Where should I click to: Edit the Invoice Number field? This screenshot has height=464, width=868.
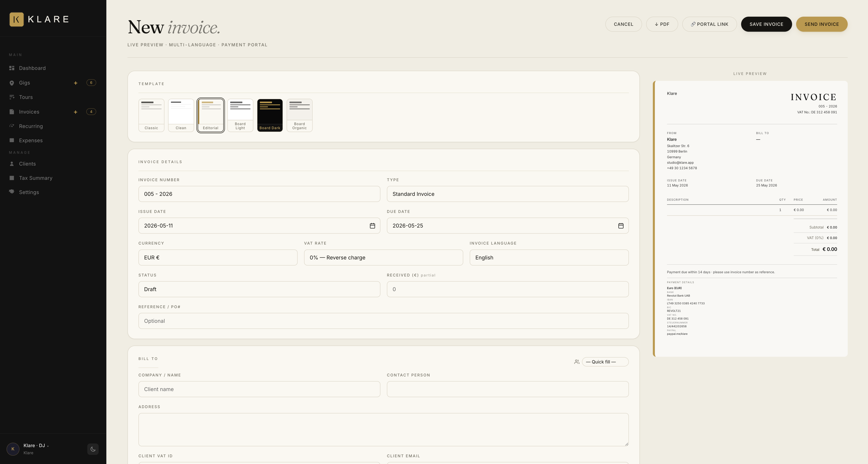click(x=259, y=194)
